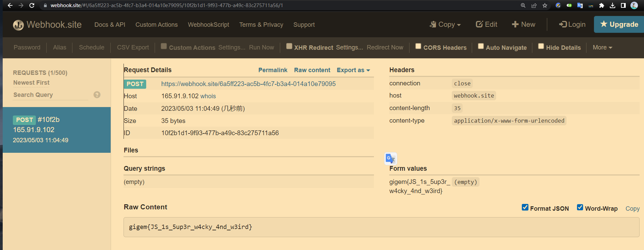Open the Password setting

point(27,47)
